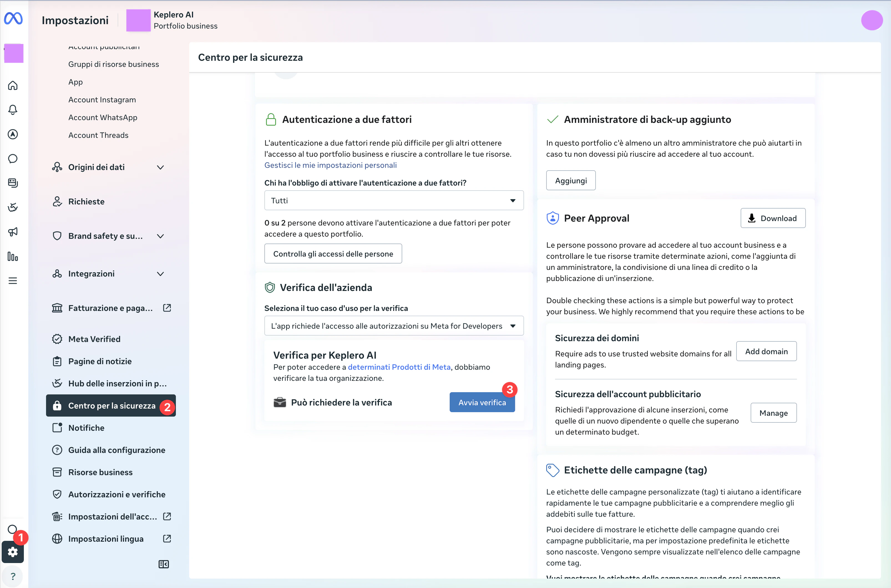Viewport: 891px width, 588px height.
Task: Click the profile avatar top right
Action: point(872,20)
